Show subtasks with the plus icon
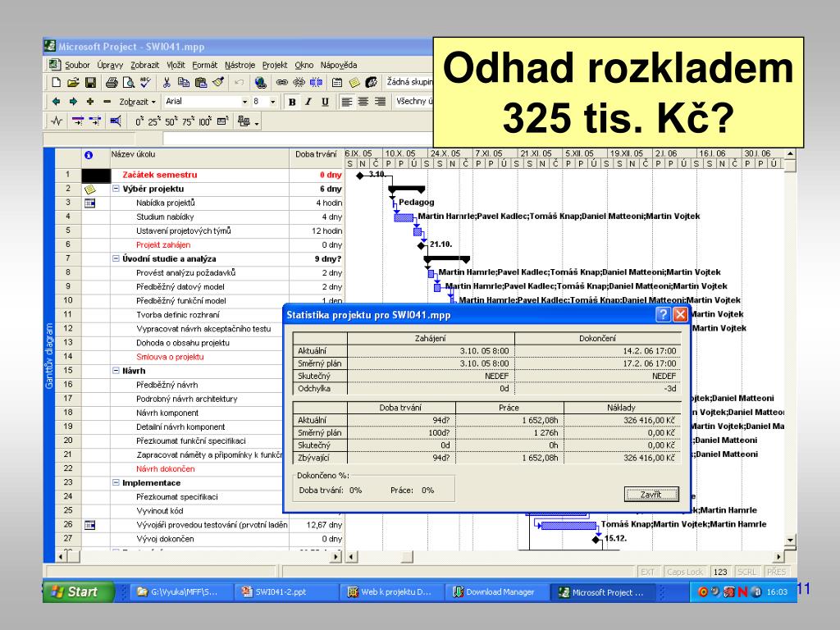 [x=90, y=101]
